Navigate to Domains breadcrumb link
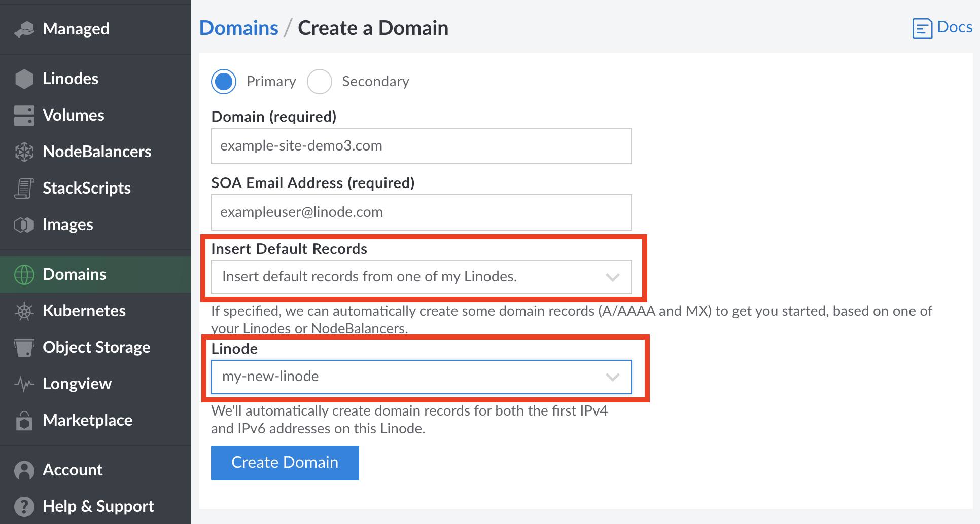The width and height of the screenshot is (980, 524). point(238,28)
